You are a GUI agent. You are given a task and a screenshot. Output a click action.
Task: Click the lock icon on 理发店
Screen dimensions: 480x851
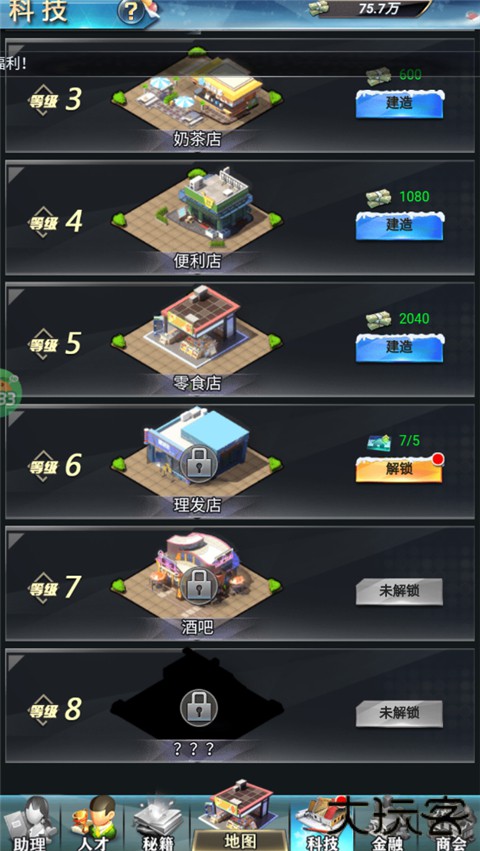[x=198, y=464]
